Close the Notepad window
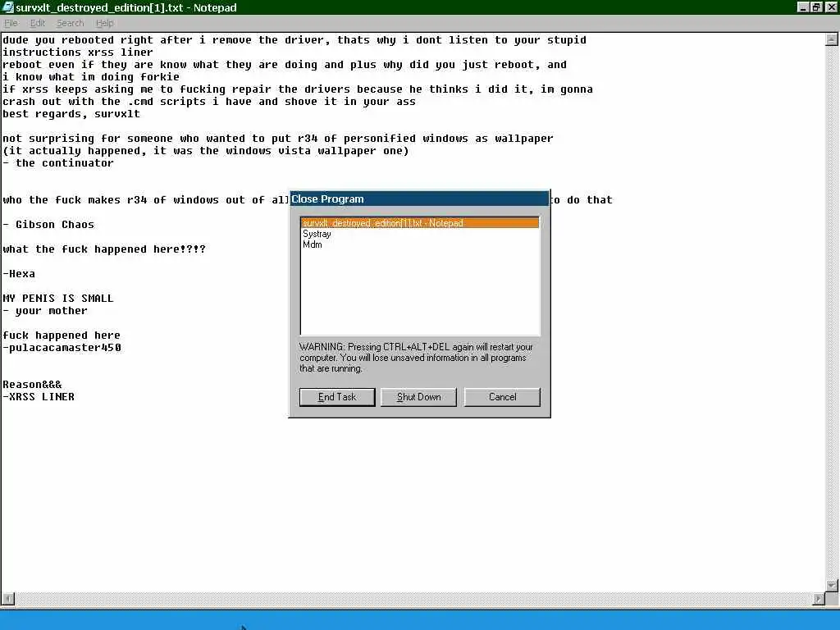 (830, 7)
